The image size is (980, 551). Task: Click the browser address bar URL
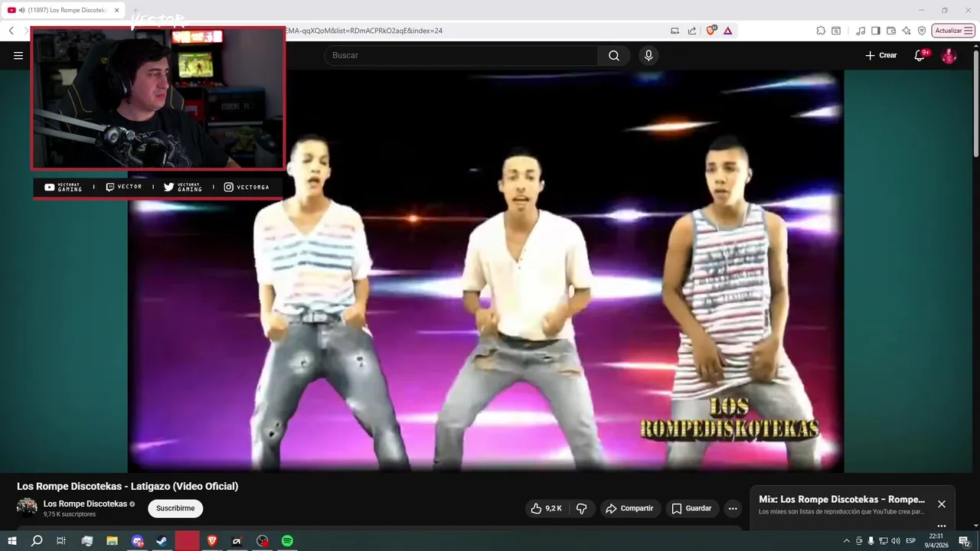(364, 31)
